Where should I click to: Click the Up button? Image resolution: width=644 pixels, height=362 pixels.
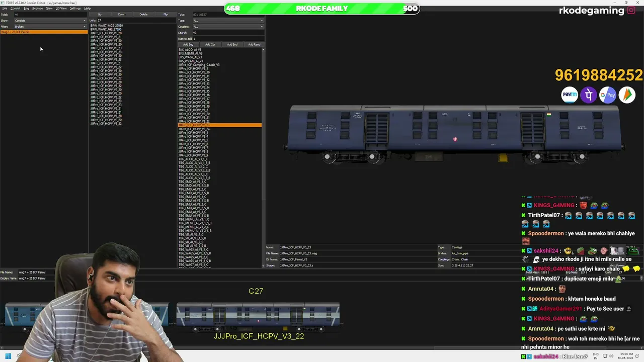(x=100, y=15)
